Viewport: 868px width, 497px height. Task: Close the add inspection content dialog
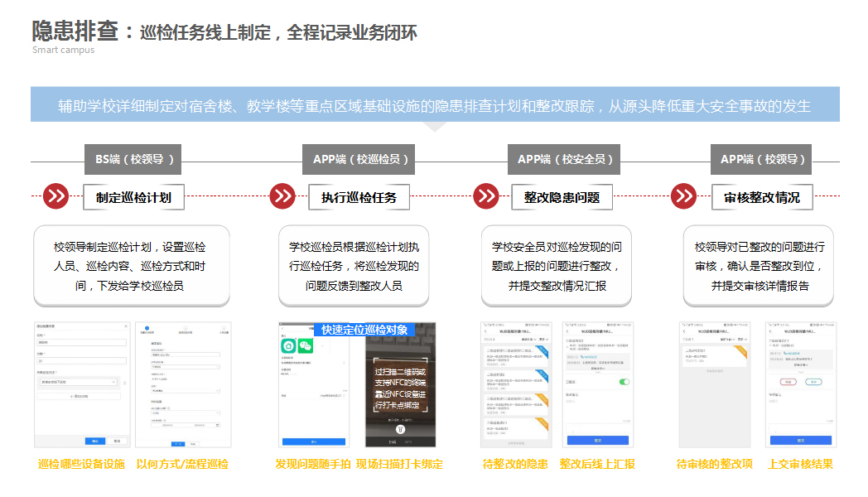[x=126, y=327]
